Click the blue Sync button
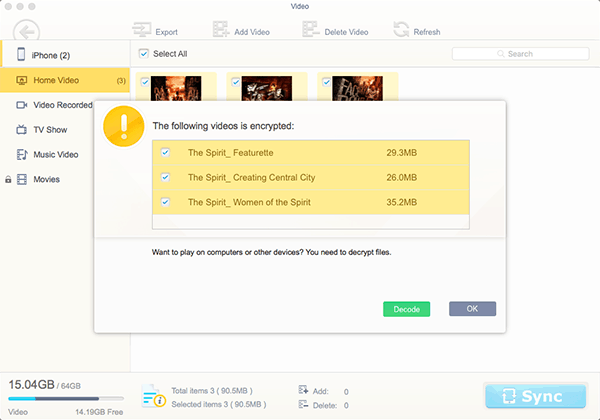The width and height of the screenshot is (600, 420). coord(535,396)
